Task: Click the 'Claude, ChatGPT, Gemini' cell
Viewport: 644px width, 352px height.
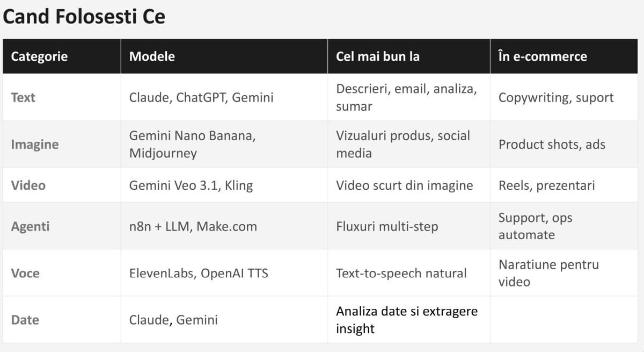Action: (201, 97)
